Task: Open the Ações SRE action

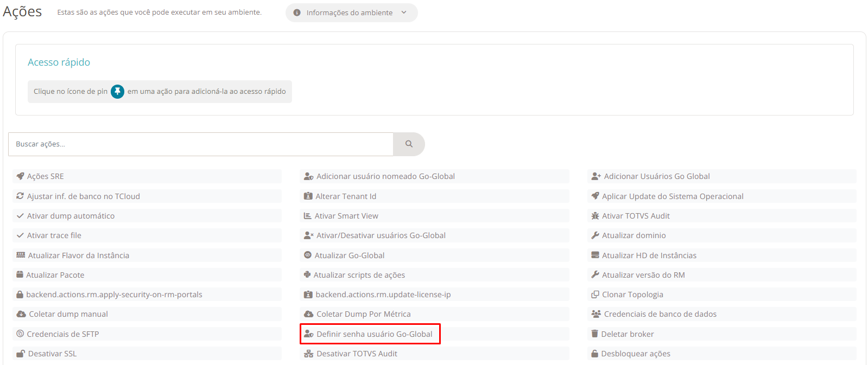Action: pos(147,176)
